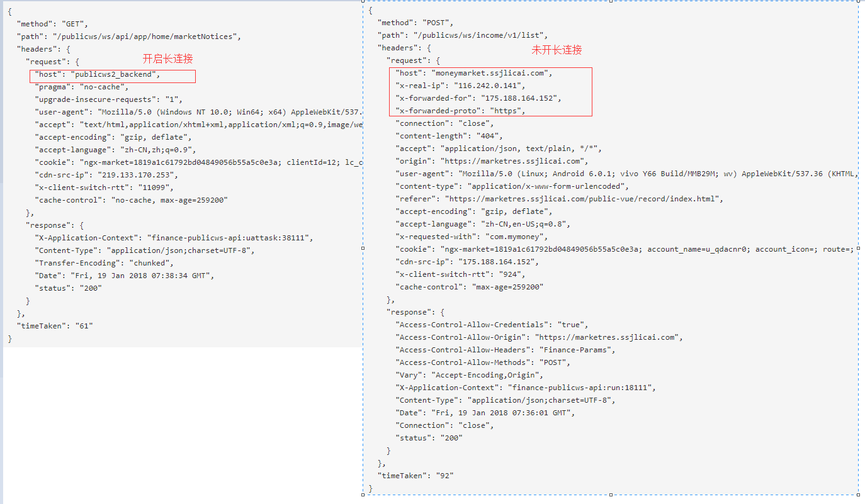Click the "Access-Control-Allow-Methods": "POST" line
Screen dimensions: 865x504
point(483,362)
